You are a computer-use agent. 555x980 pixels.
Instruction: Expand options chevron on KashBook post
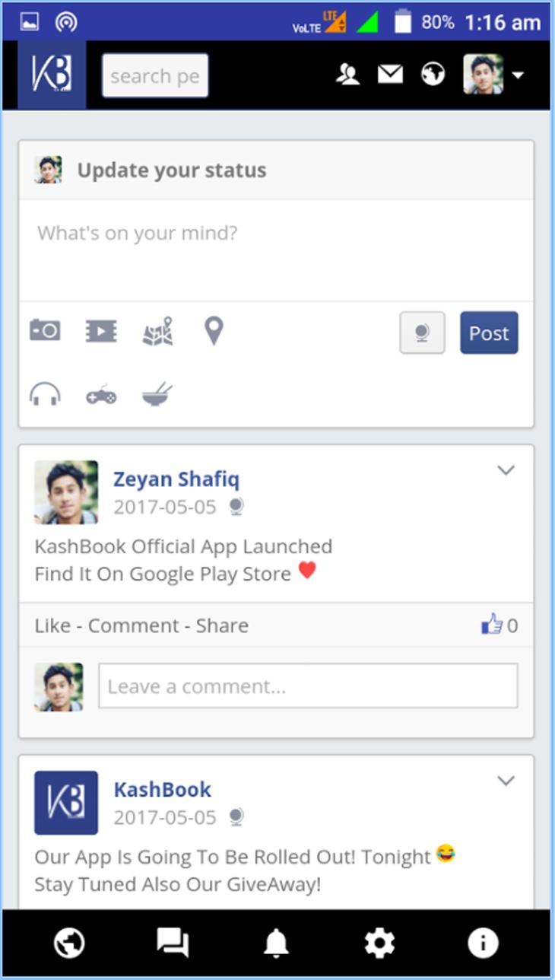point(506,781)
